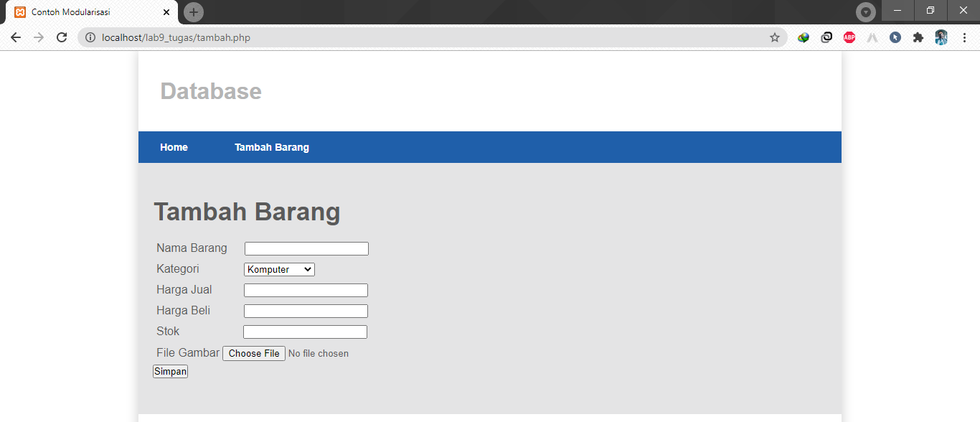Focus the Nama Barang text field

coord(306,248)
